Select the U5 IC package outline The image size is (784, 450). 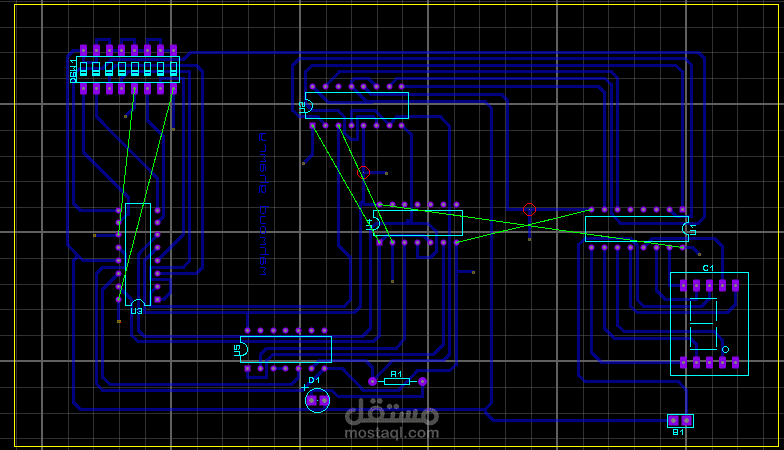286,349
